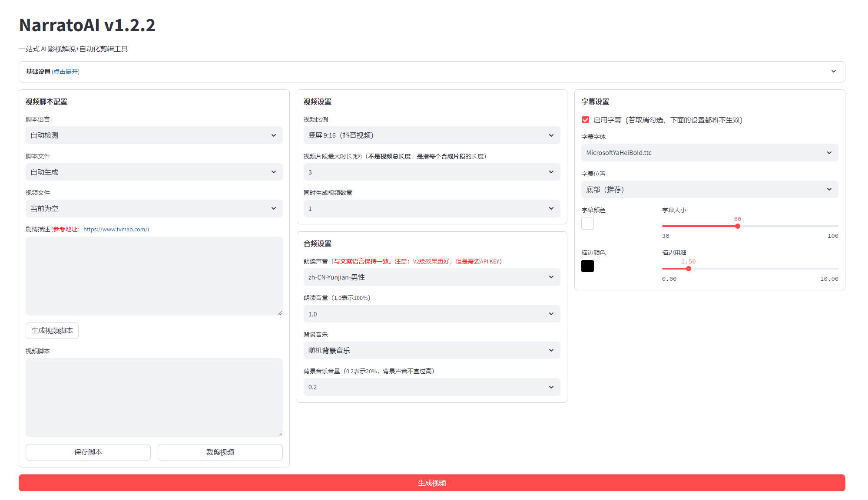Click the 保存脚本 button
Viewport: 868px width, 500px height.
pyautogui.click(x=88, y=452)
